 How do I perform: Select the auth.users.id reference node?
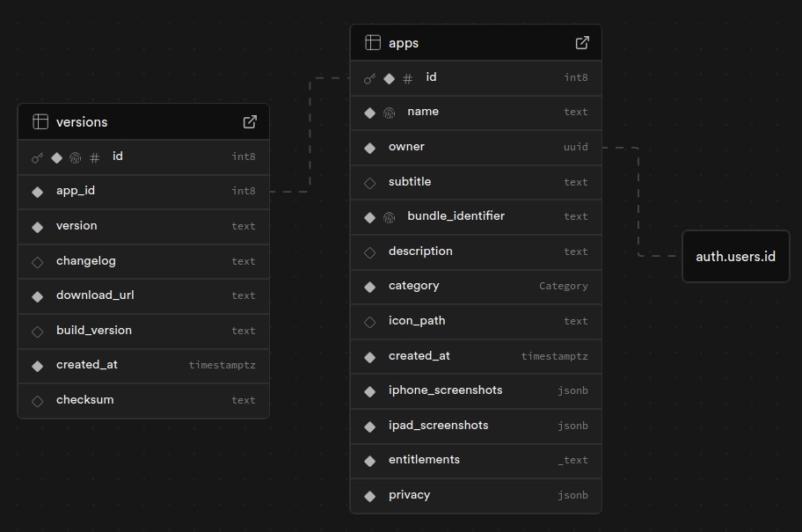[x=735, y=256]
